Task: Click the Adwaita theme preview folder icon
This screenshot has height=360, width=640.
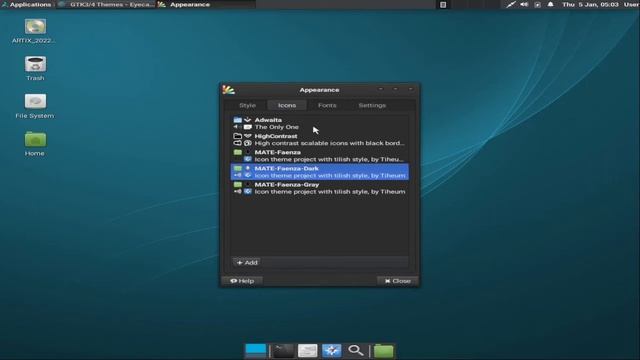Action: coord(238,120)
